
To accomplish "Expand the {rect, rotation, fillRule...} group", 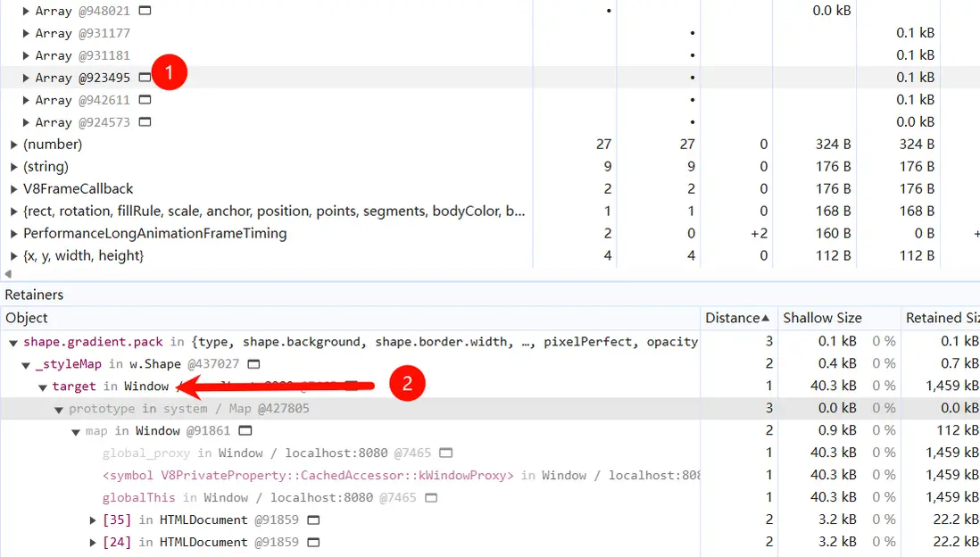I will (13, 212).
